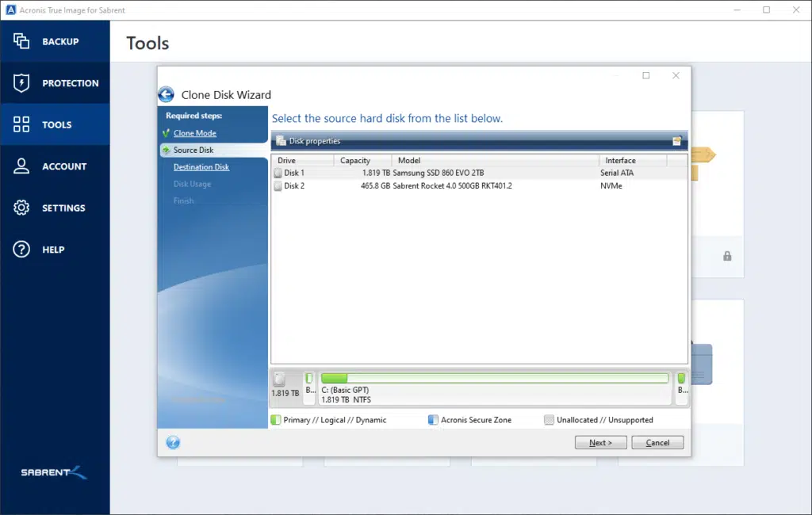Select the Tools grid icon

[x=21, y=124]
